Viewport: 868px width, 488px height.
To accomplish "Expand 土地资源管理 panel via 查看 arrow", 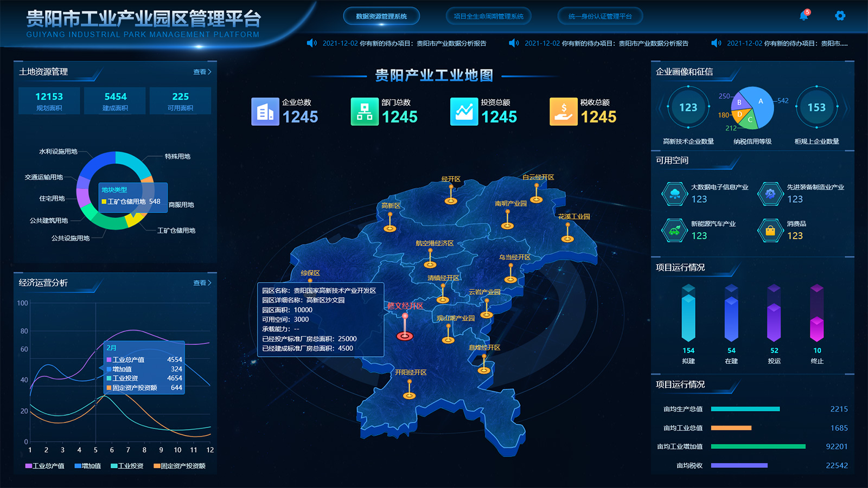I will pyautogui.click(x=202, y=72).
